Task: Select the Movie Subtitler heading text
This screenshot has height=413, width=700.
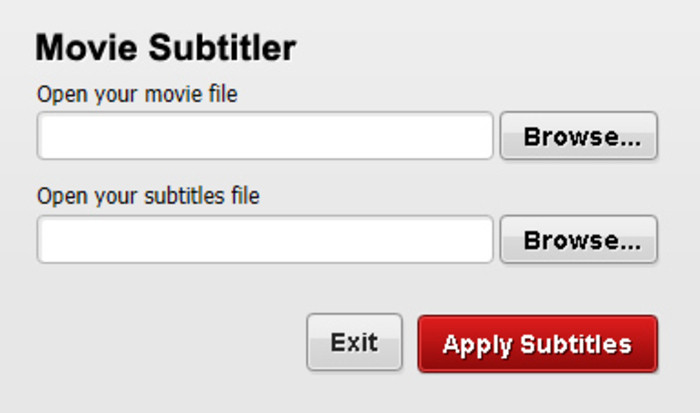Action: (x=166, y=47)
